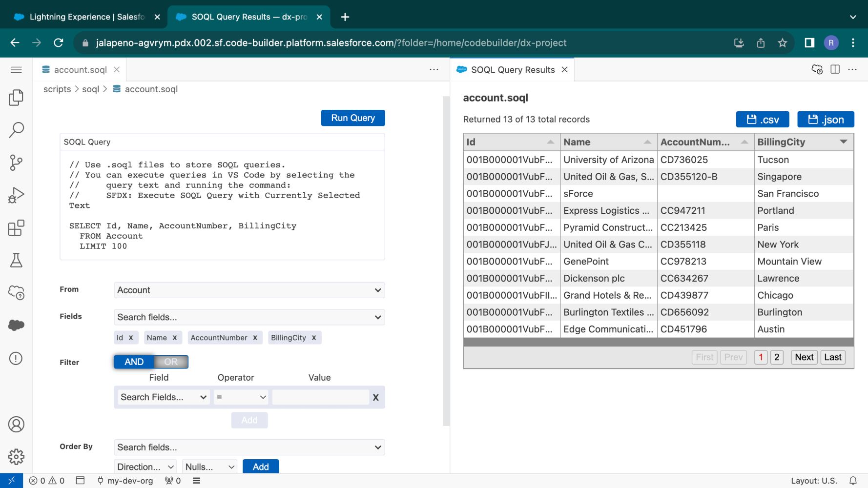Click the split editor icon
Screen dimensions: 868x488
[835, 69]
